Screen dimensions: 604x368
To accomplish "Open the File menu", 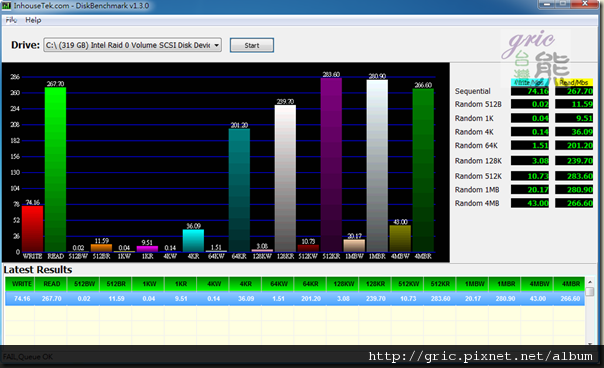I will pos(11,20).
